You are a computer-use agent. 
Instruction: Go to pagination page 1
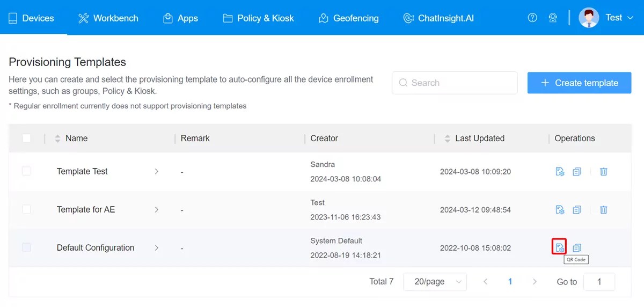tap(510, 282)
